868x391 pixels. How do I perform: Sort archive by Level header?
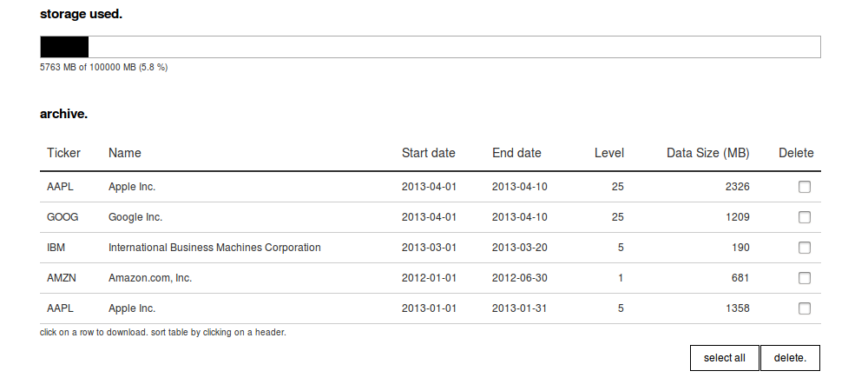[x=608, y=153]
